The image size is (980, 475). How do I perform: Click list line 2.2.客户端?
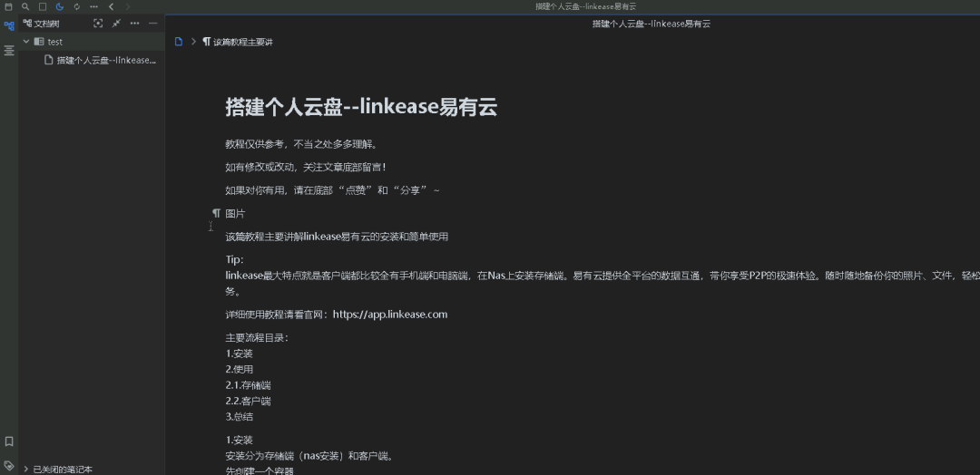pyautogui.click(x=248, y=401)
